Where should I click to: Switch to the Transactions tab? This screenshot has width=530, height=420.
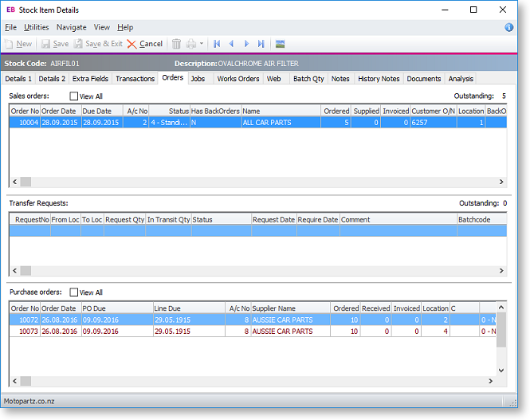[135, 79]
